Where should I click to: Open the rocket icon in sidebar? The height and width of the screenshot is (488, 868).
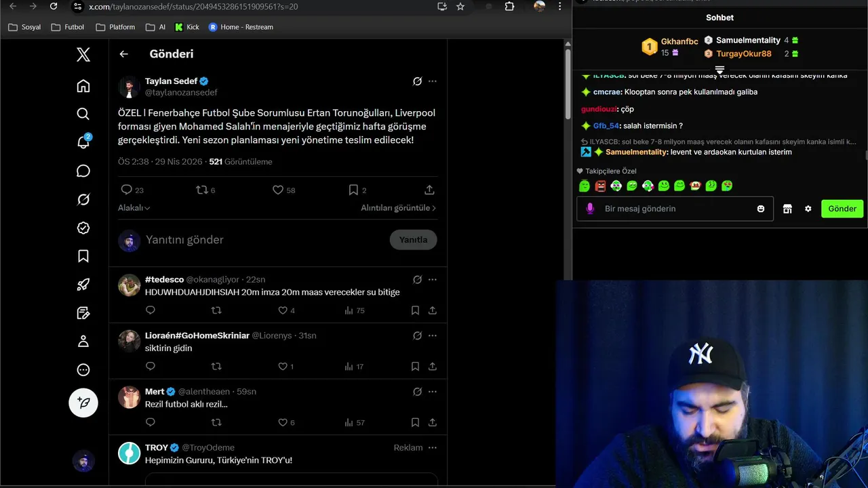point(83,285)
